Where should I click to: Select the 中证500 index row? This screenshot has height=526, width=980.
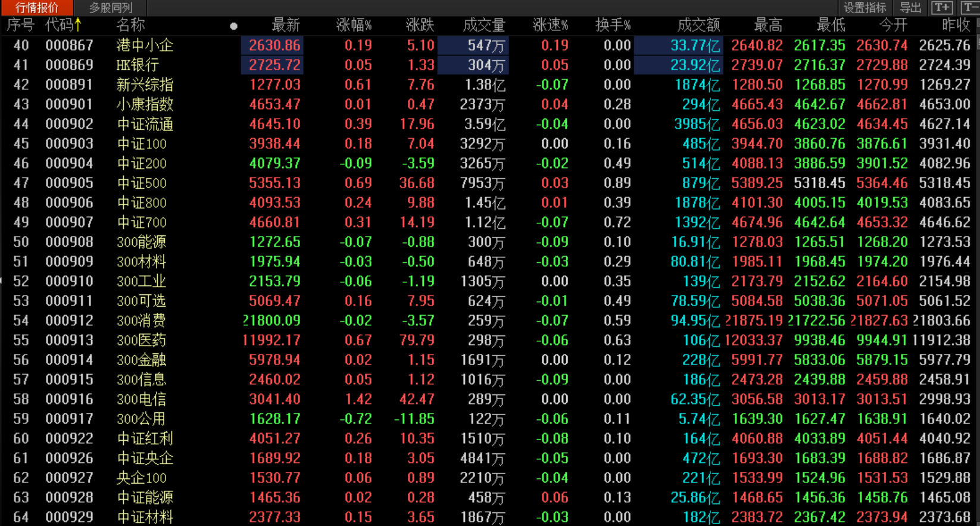click(x=142, y=183)
